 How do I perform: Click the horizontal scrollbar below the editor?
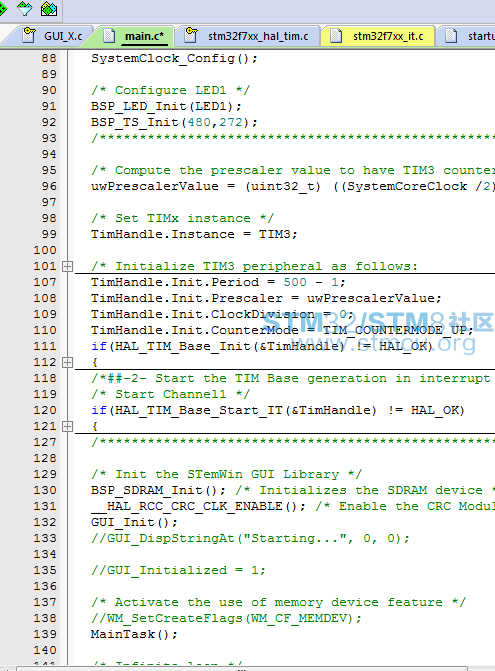point(242,668)
